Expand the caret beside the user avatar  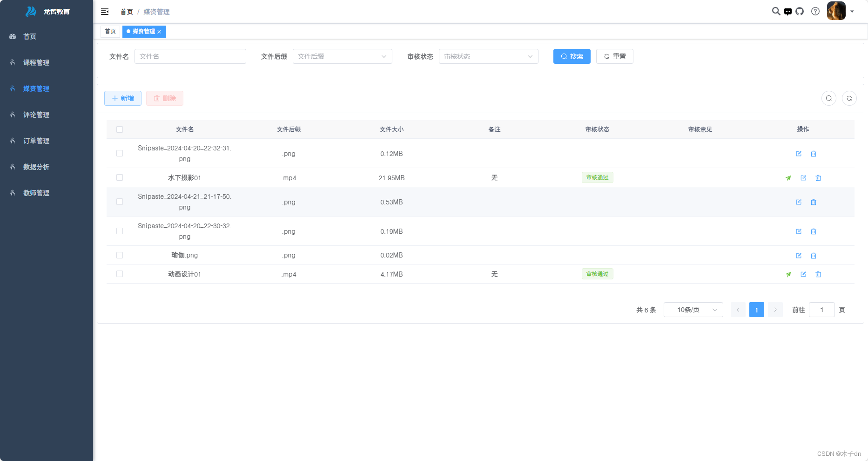(x=852, y=12)
